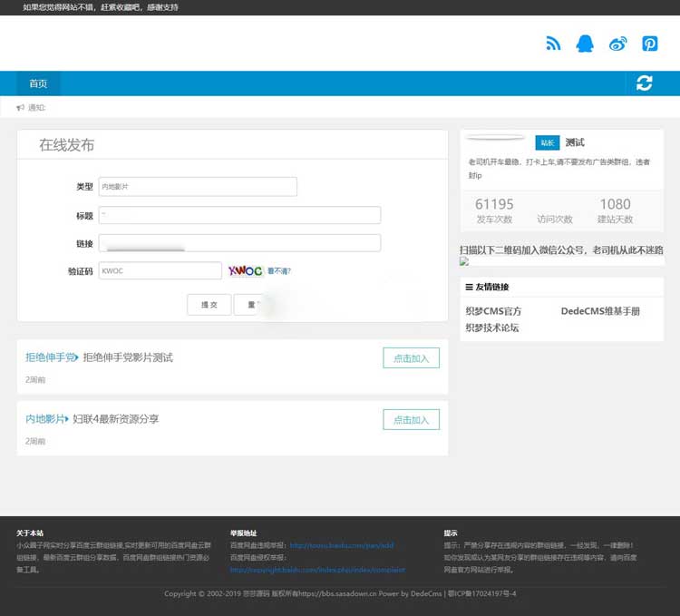Click the Weibo icon in header
680x616 pixels.
[x=617, y=44]
